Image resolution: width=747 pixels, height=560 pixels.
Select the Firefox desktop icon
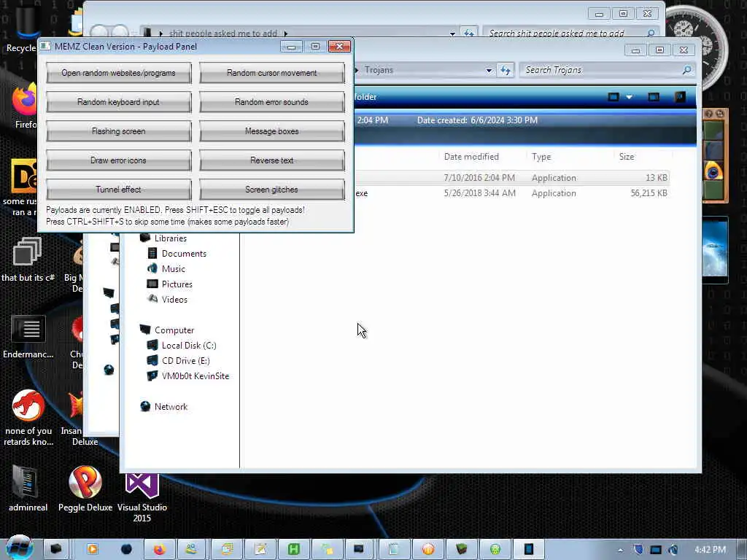pos(25,106)
